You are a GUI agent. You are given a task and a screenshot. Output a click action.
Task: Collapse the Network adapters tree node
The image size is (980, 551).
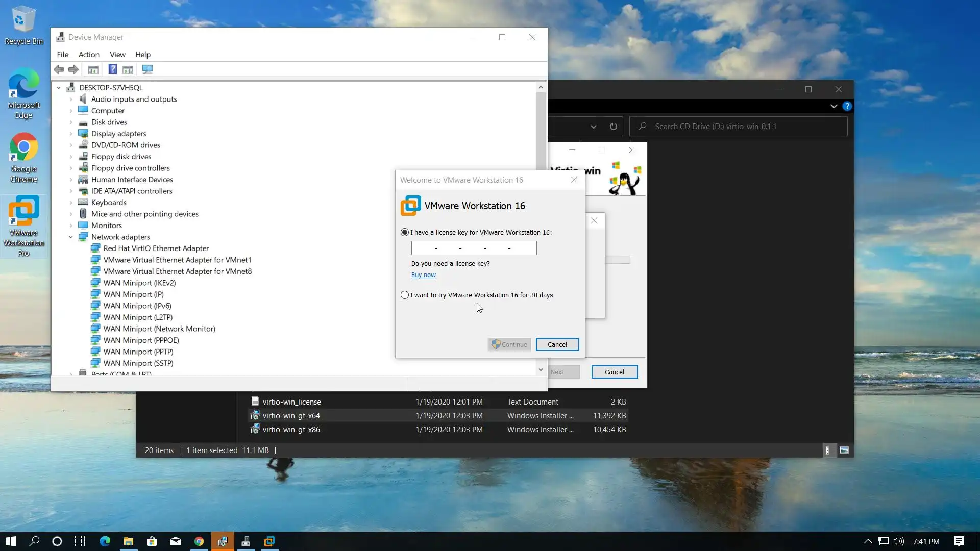click(71, 237)
